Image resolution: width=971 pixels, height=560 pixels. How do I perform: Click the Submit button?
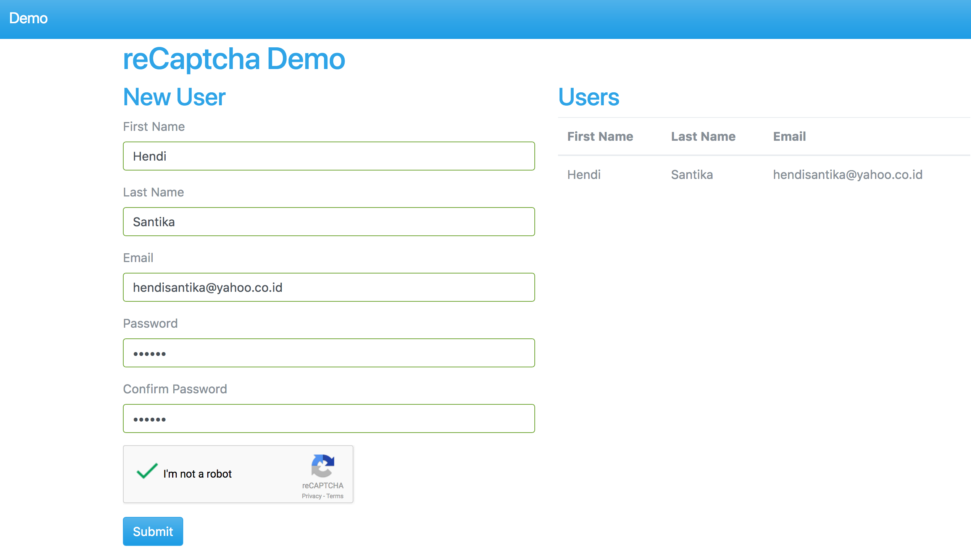(153, 531)
